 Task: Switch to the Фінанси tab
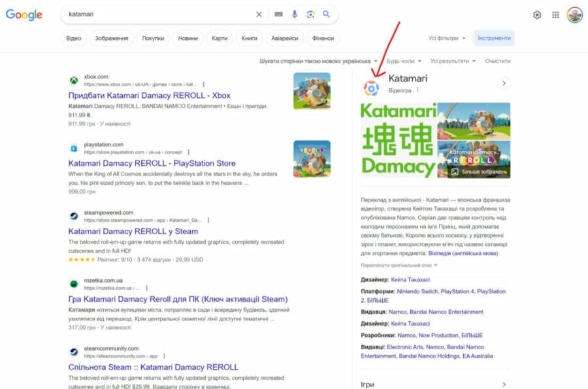323,39
